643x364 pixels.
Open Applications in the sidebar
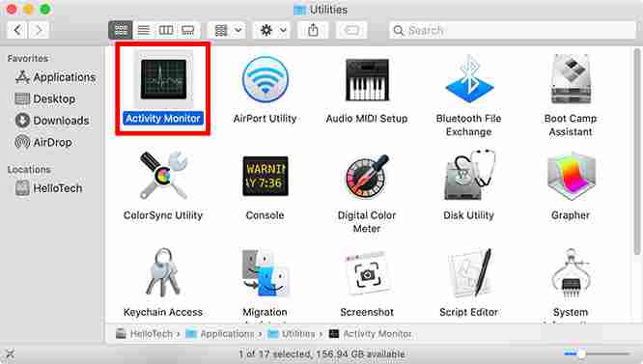click(55, 77)
